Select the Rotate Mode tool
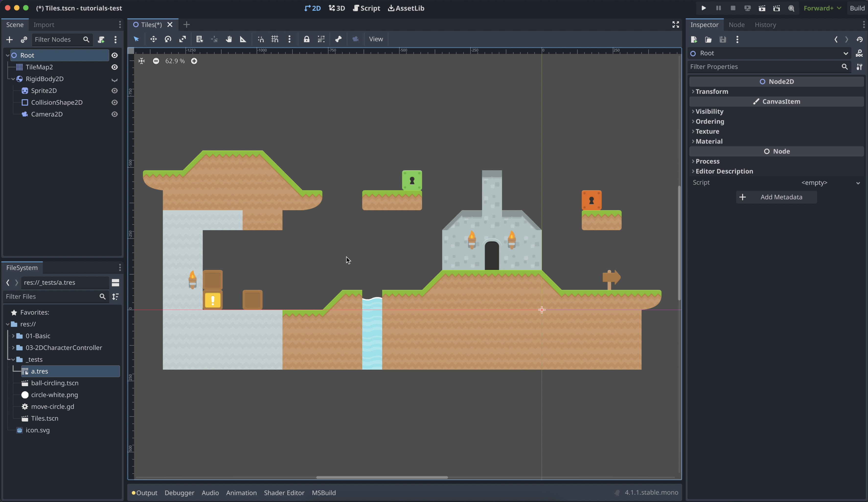 [x=168, y=39]
